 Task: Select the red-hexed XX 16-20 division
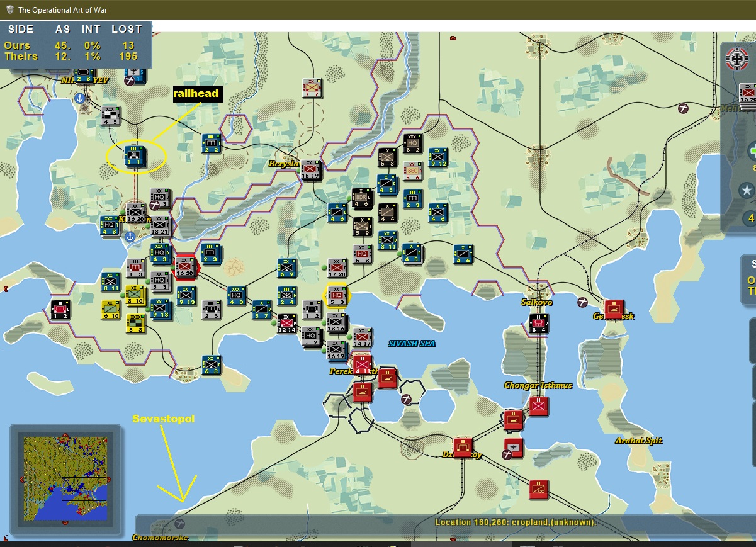coord(186,266)
